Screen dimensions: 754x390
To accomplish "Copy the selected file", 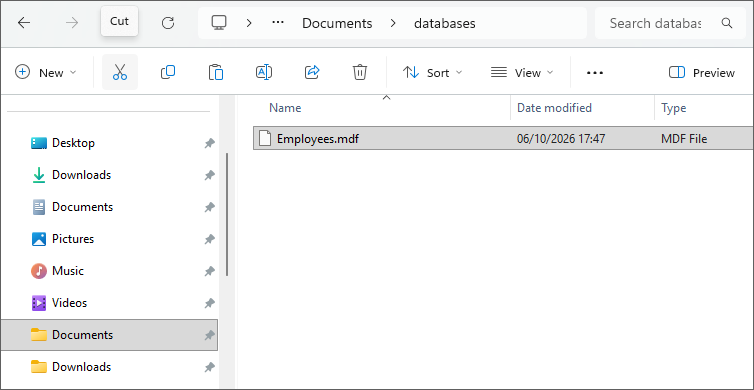I will pos(168,72).
